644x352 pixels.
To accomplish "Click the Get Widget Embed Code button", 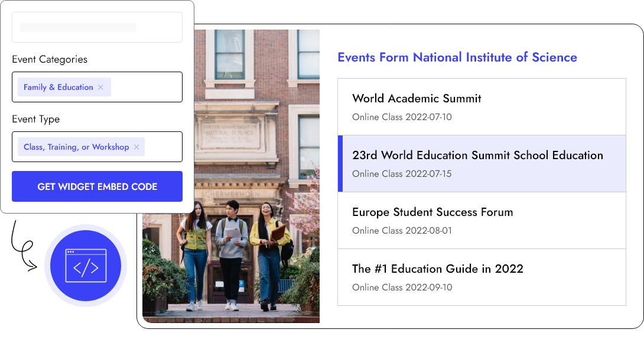I will point(97,186).
